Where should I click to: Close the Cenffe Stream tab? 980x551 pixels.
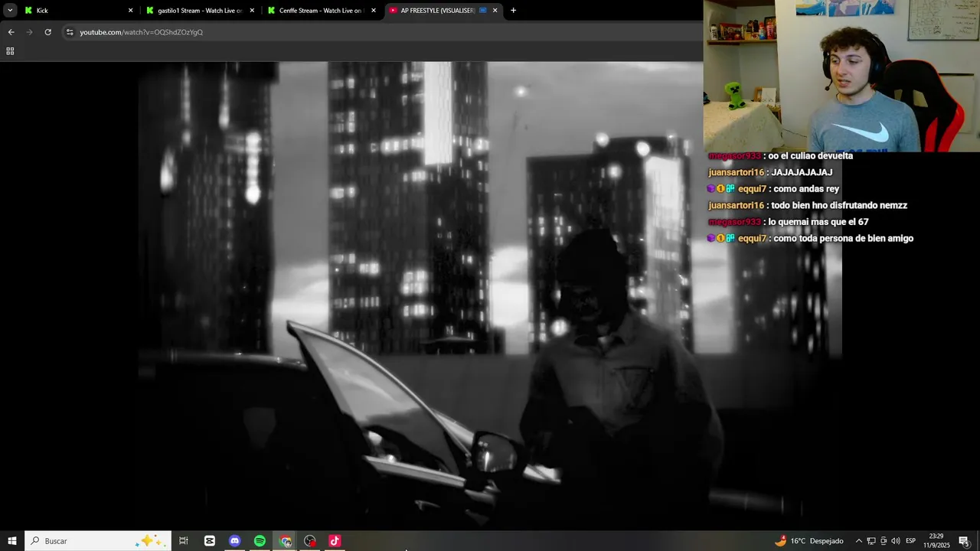(374, 11)
